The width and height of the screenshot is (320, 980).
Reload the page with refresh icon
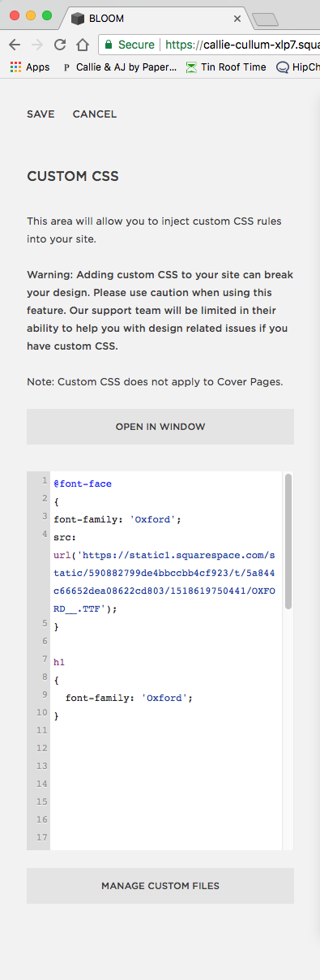[60, 45]
